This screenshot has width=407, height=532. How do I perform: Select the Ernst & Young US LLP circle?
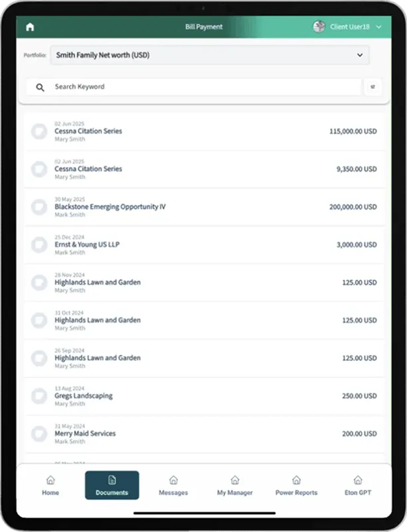tap(39, 245)
